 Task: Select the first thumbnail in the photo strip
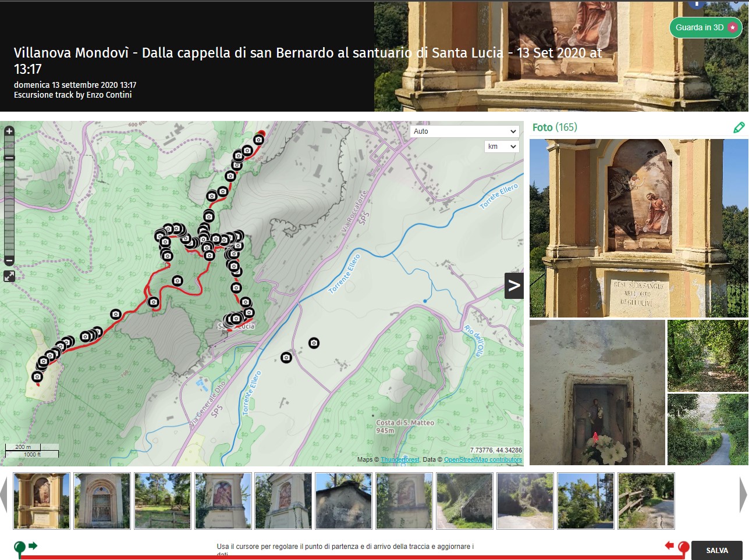click(x=41, y=501)
